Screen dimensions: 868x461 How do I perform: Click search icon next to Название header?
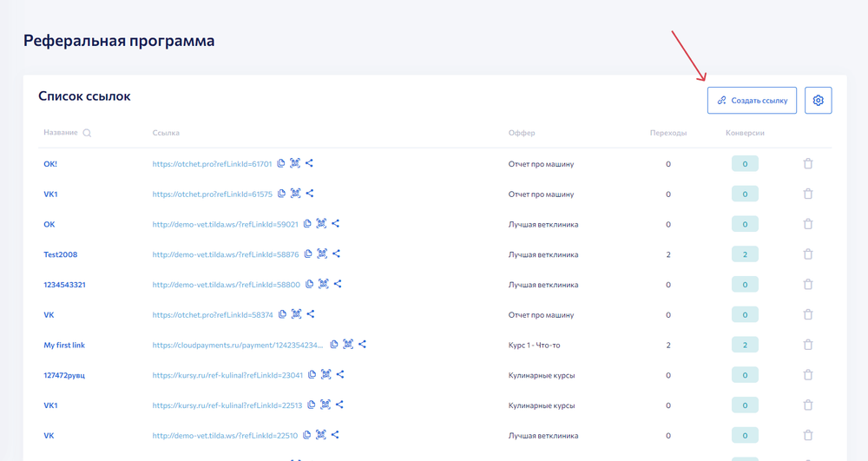click(x=87, y=134)
